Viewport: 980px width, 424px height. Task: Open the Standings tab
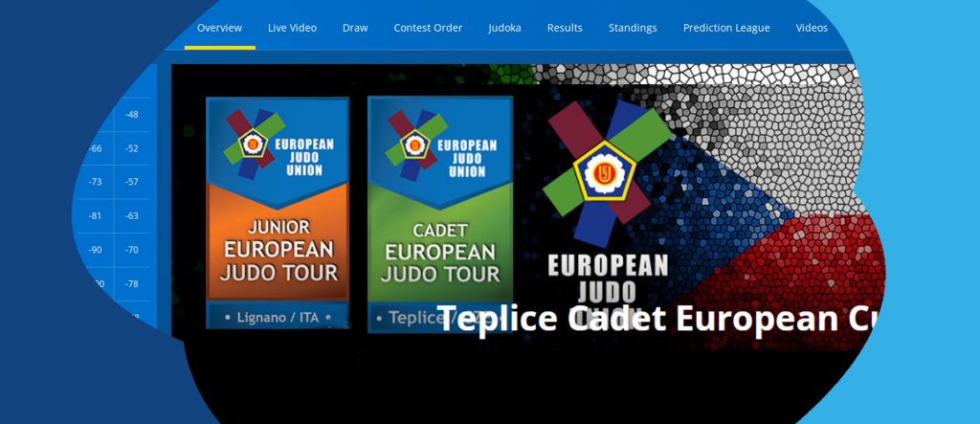tap(633, 28)
